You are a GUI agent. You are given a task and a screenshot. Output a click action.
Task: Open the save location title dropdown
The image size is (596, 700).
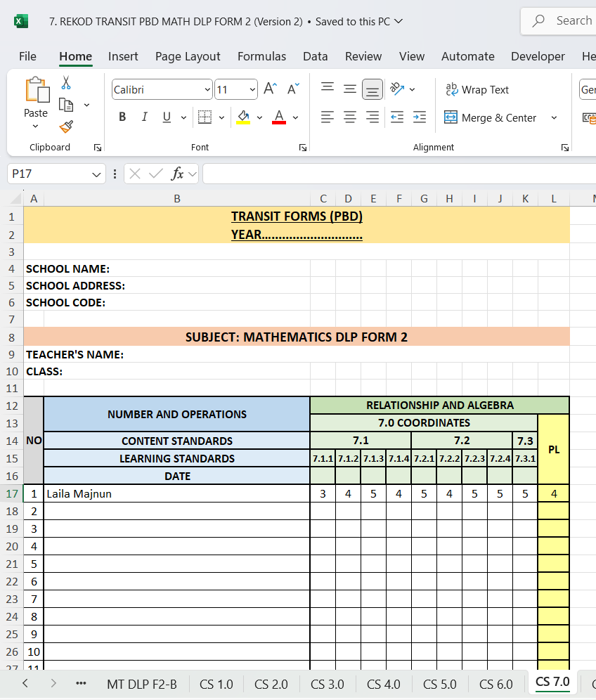pyautogui.click(x=399, y=21)
